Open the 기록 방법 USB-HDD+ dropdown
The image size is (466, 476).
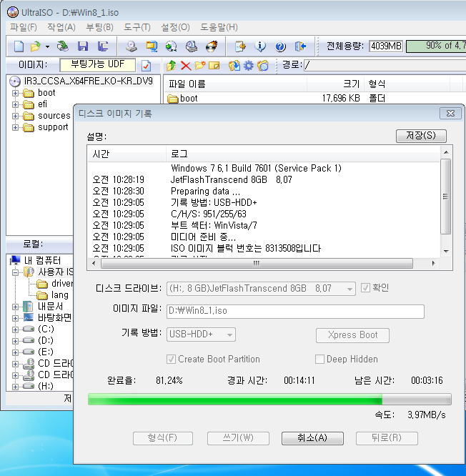(201, 334)
